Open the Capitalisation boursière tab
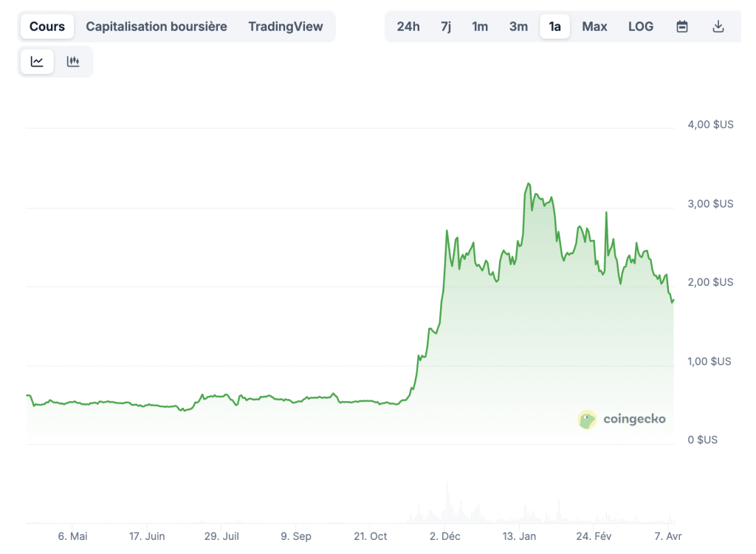 tap(157, 27)
